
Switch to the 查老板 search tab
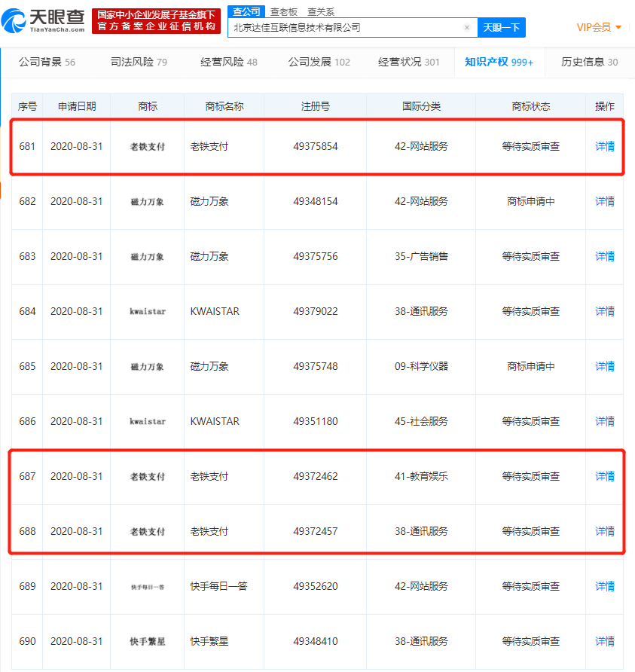pyautogui.click(x=284, y=11)
